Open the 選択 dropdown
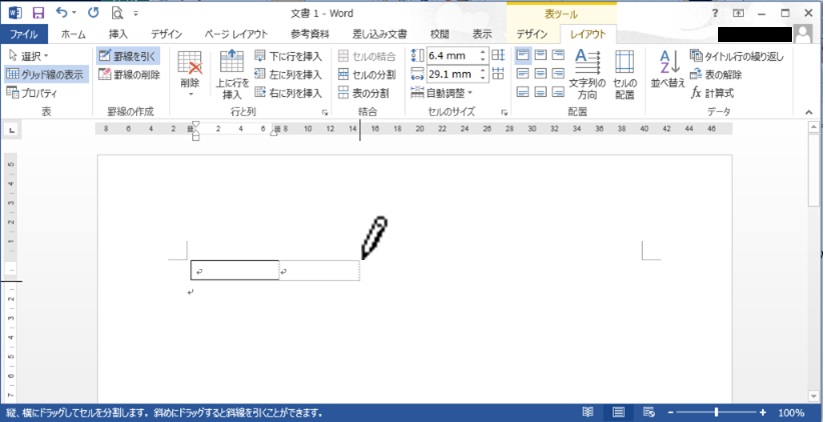Image resolution: width=825 pixels, height=422 pixels. pos(29,56)
